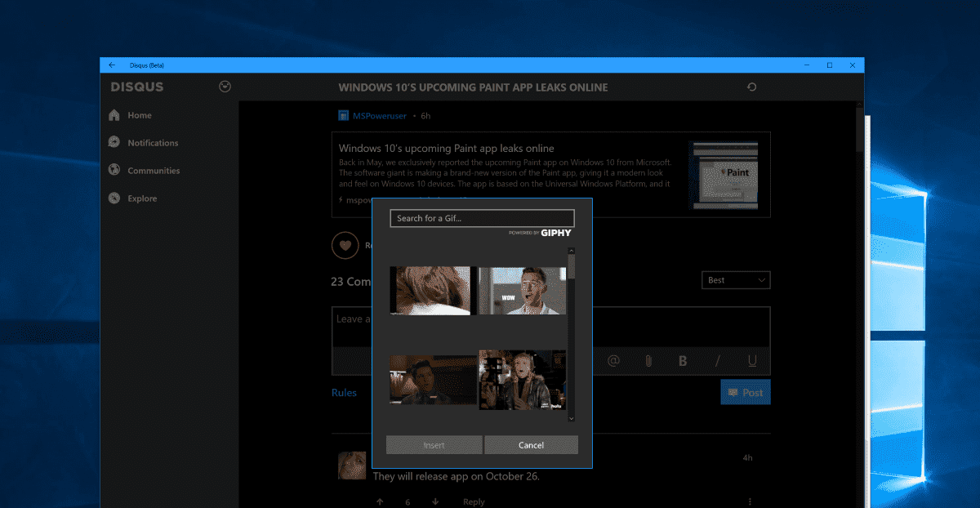Toggle bold formatting in the comment editor

point(683,360)
